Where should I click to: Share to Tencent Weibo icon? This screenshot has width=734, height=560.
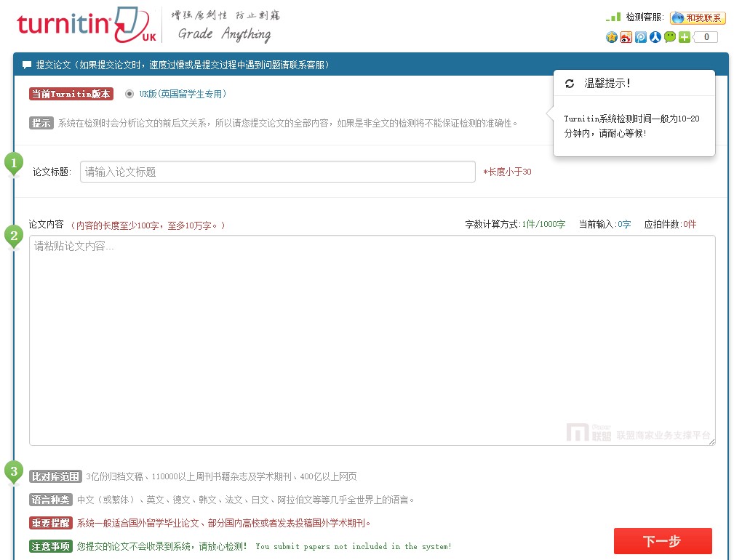[640, 37]
